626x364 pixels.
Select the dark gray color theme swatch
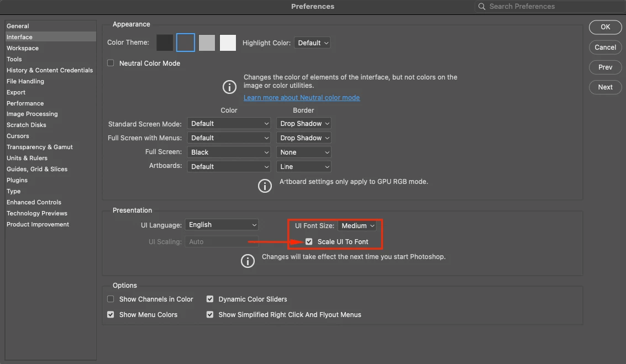pos(186,43)
